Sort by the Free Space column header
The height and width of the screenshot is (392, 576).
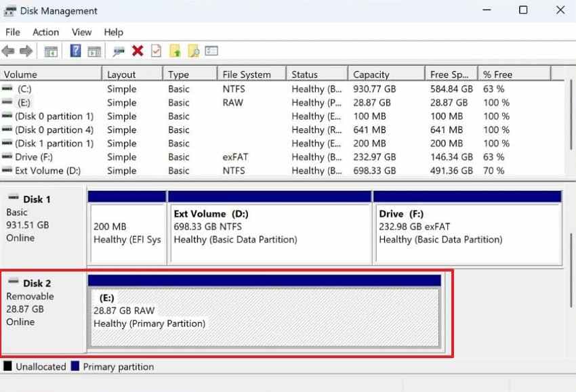[x=451, y=74]
